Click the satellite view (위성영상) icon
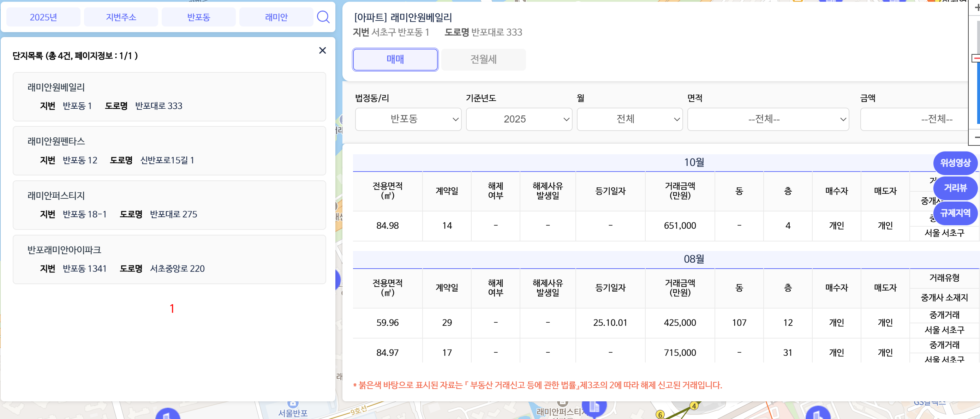This screenshot has height=419, width=980. (955, 163)
